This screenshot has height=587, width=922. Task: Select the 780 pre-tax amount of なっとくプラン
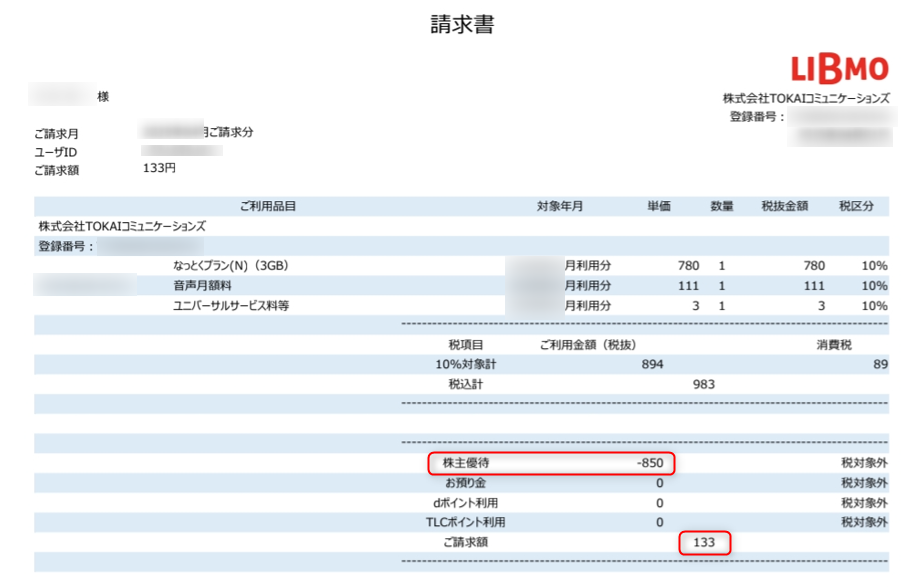814,266
